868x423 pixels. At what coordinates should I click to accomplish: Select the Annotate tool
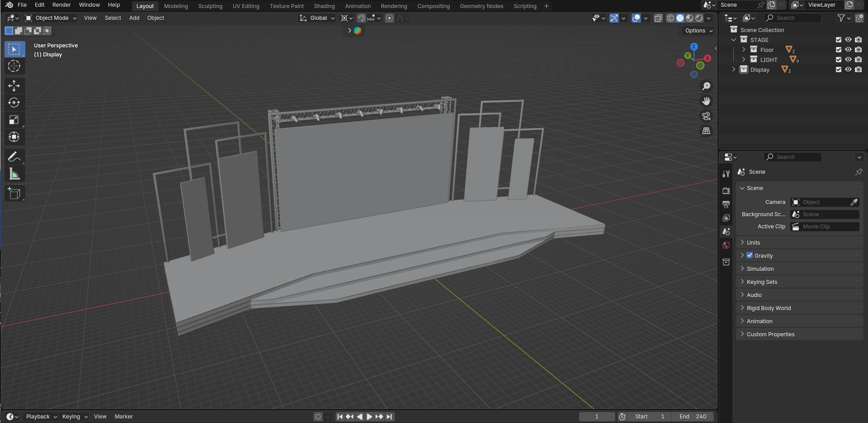tap(14, 157)
